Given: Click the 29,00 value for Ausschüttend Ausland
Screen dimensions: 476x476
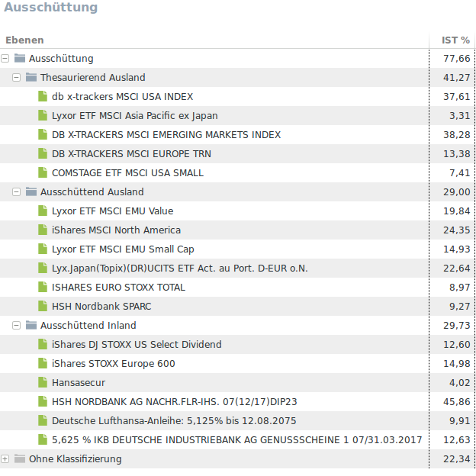Looking at the screenshot, I should 457,192.
